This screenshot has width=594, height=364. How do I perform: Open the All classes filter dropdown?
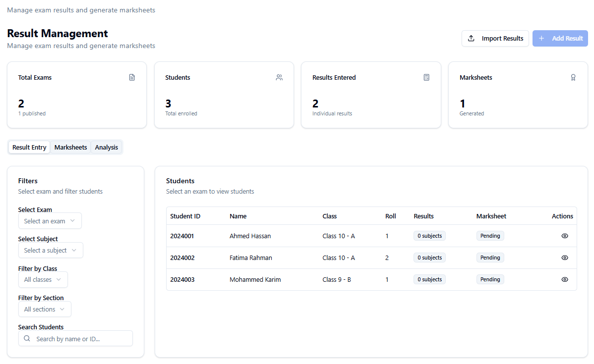click(43, 280)
